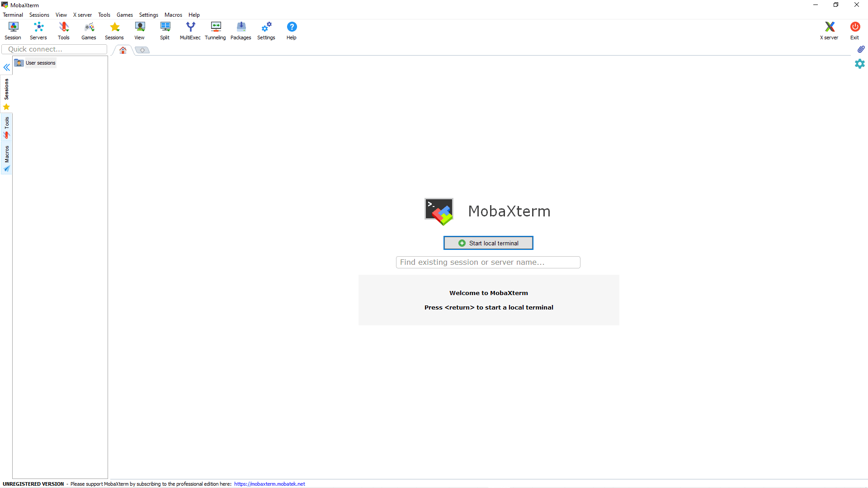Open the View toolbar icon
The width and height of the screenshot is (868, 488).
(x=140, y=31)
